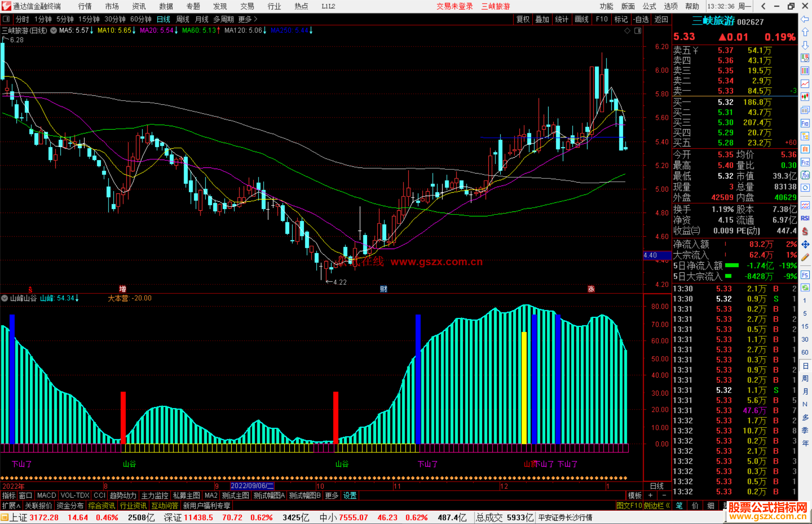Click the 设置 link in indicator bar
This screenshot has height=524, width=812.
pos(350,495)
